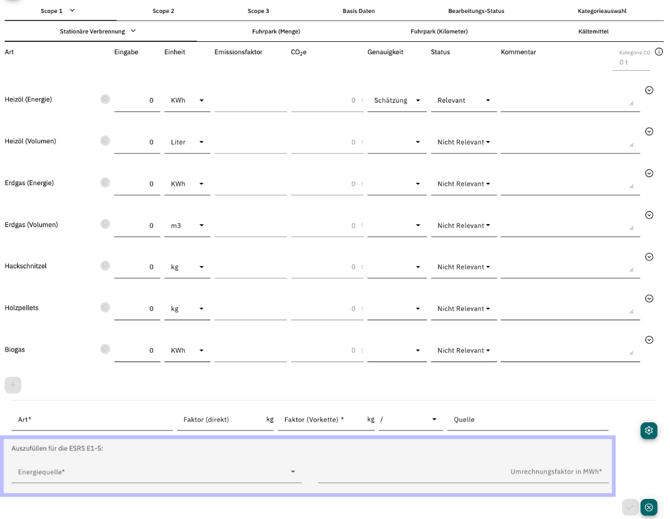Viewport: 670px width, 519px height.
Task: Open the Liter unit dropdown for Heizöl (Volumen)
Action: [x=187, y=142]
